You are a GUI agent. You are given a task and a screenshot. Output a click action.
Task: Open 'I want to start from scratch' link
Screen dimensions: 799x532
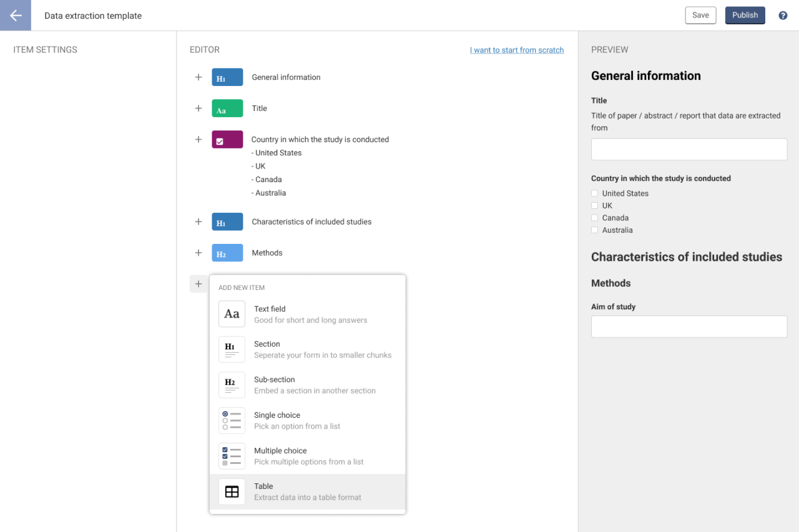517,50
